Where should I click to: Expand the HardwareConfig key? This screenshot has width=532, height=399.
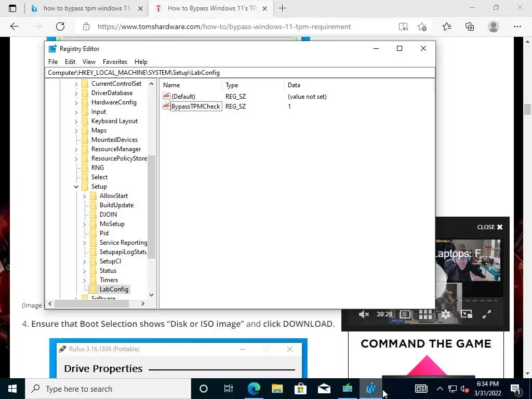coord(76,102)
